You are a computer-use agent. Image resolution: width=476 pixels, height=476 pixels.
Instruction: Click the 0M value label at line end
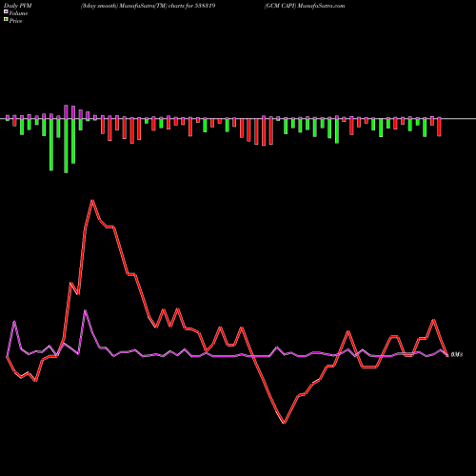(x=457, y=354)
